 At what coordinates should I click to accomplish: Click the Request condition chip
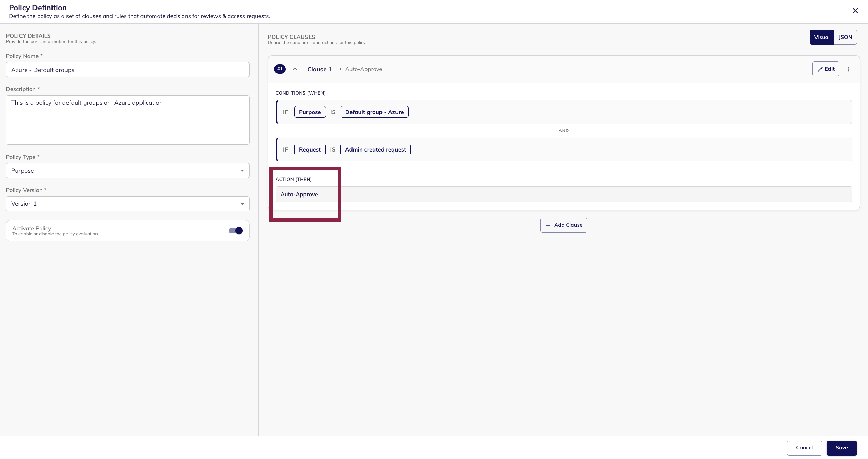pyautogui.click(x=310, y=149)
